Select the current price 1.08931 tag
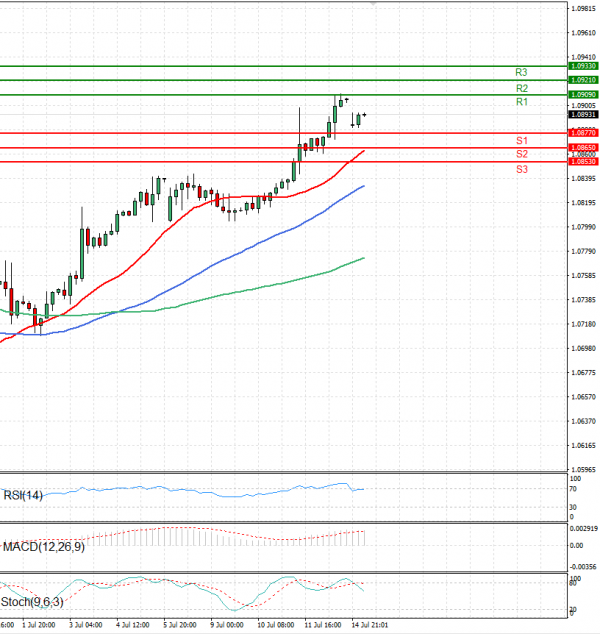 (583, 115)
